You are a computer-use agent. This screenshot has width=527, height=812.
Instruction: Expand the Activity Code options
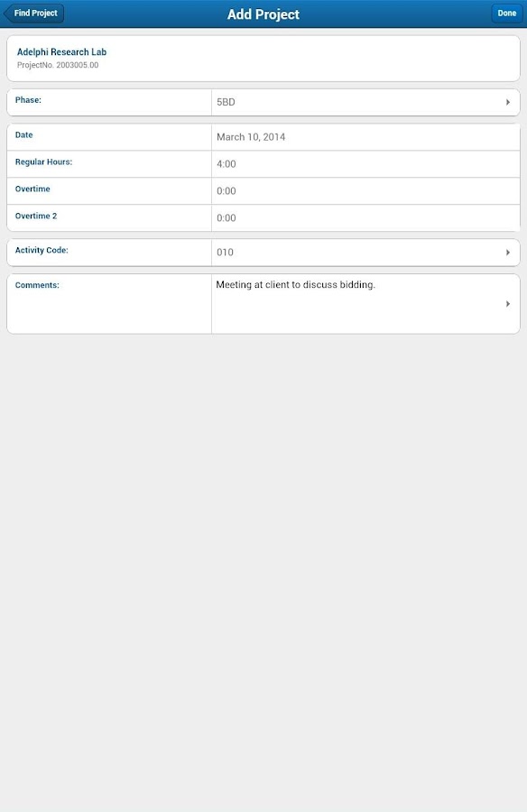click(x=507, y=252)
